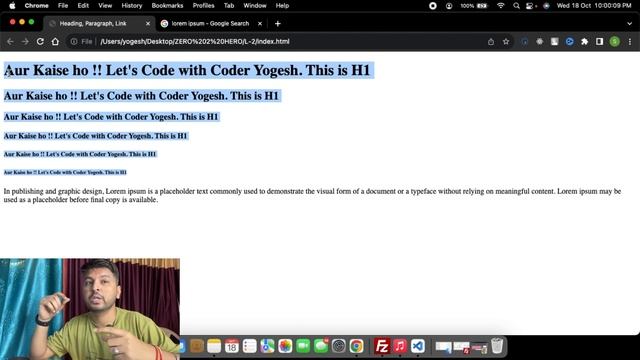
Task: Open the Wi-Fi menu bar icon
Action: click(x=501, y=6)
